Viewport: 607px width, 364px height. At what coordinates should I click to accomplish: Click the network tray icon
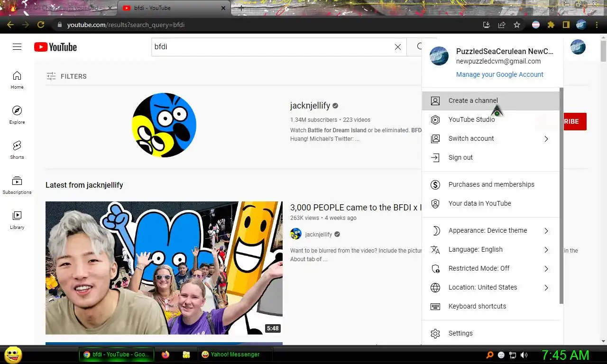pyautogui.click(x=513, y=355)
